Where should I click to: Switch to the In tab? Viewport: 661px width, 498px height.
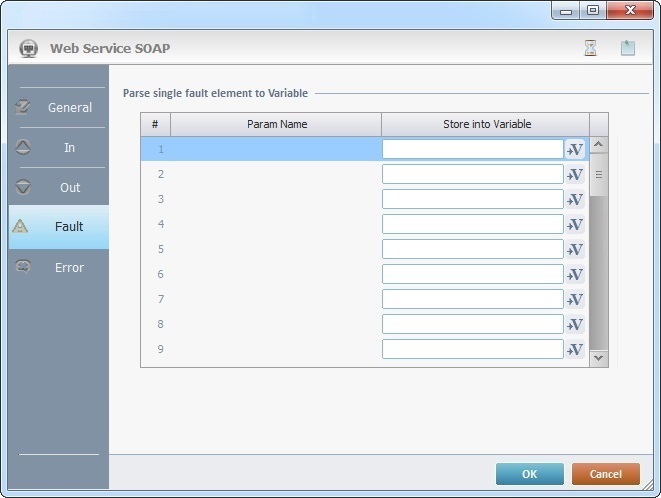59,147
